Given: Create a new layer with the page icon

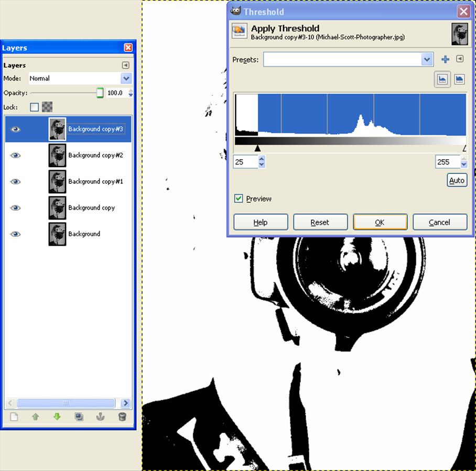Looking at the screenshot, I should [x=14, y=417].
